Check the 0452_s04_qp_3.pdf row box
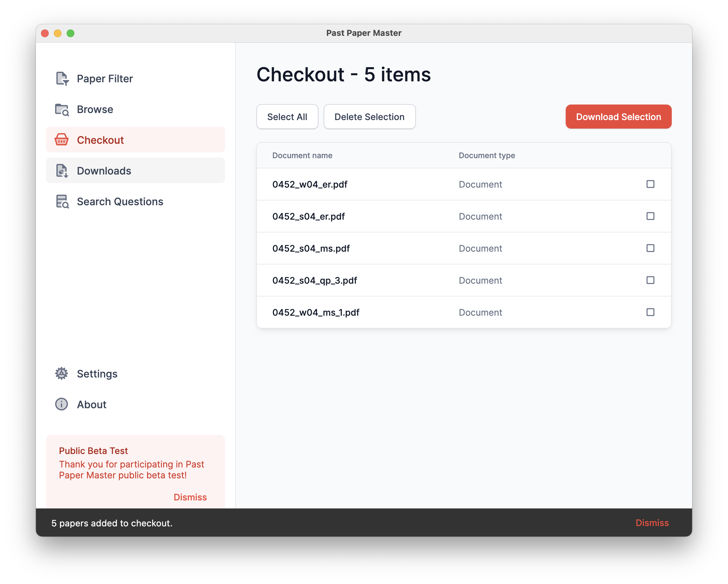Viewport: 728px width, 584px height. (650, 280)
